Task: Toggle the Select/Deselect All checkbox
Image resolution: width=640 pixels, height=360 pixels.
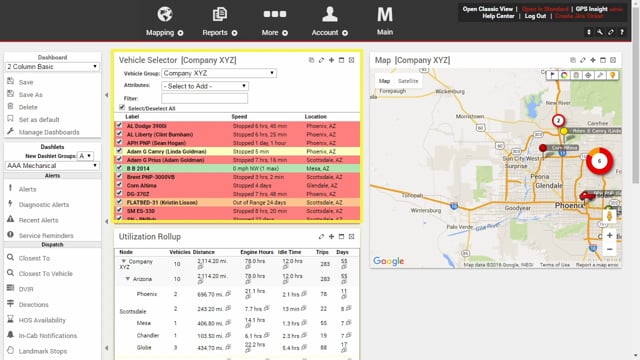Action: point(122,107)
